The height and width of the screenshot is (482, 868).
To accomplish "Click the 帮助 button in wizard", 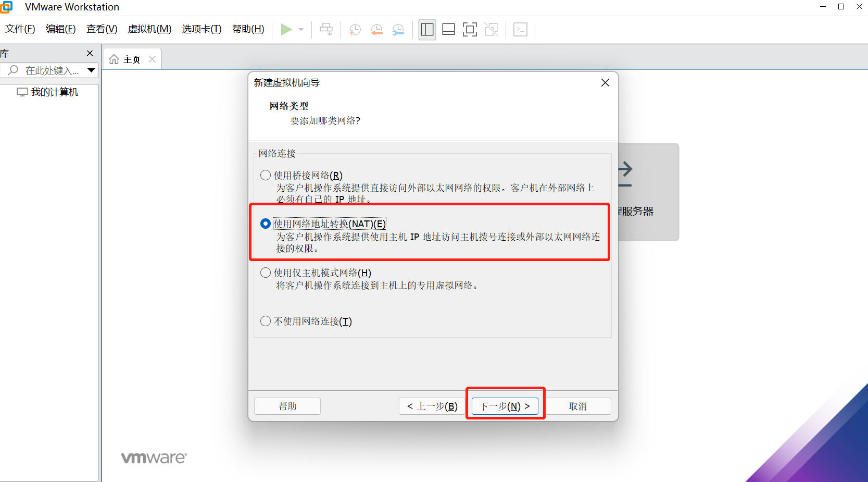I will [x=287, y=406].
